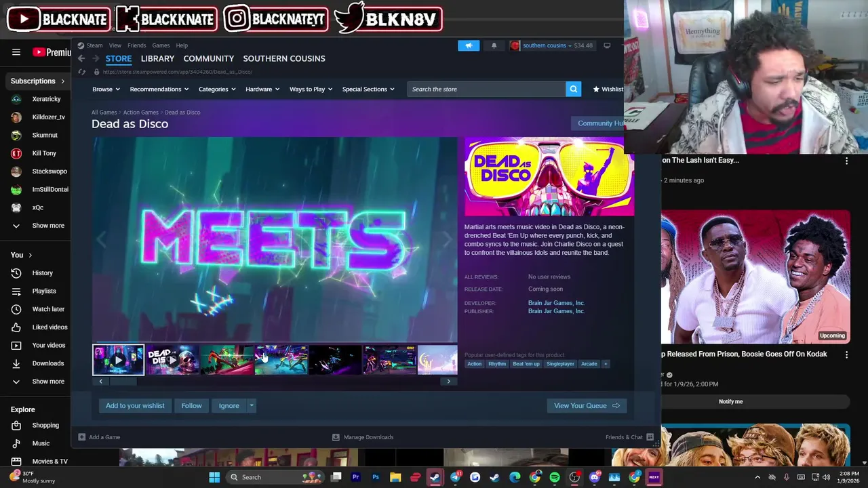Click the Steam announcements megaphone icon
The width and height of the screenshot is (868, 488).
468,45
